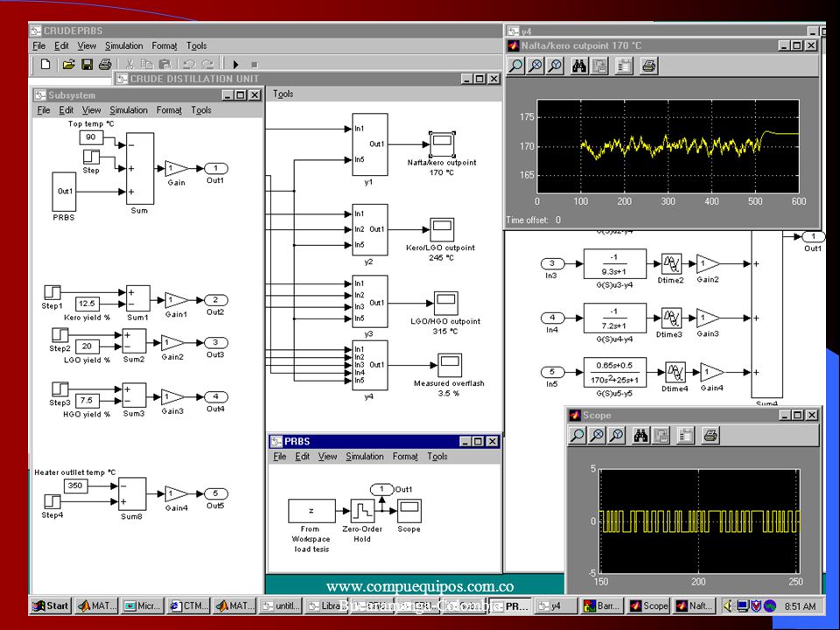Autoscale the lower Scope window with binoculars

[x=640, y=435]
